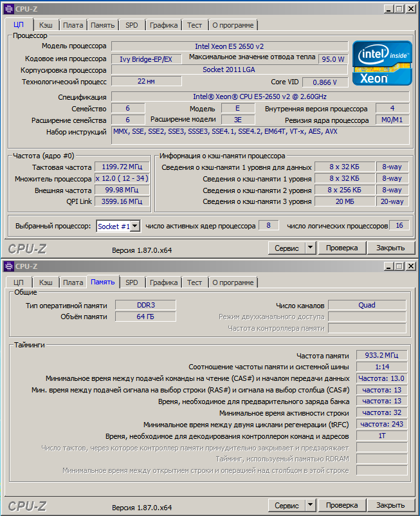Click the active cores count 8

tap(269, 225)
